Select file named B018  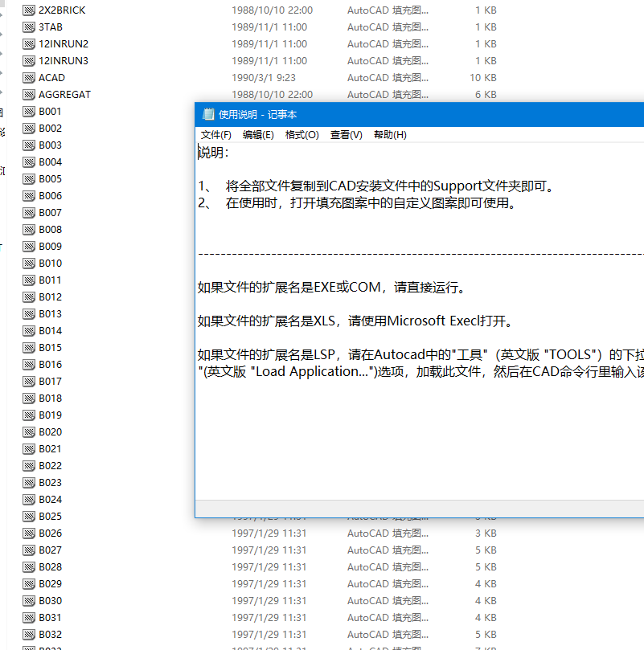[50, 399]
